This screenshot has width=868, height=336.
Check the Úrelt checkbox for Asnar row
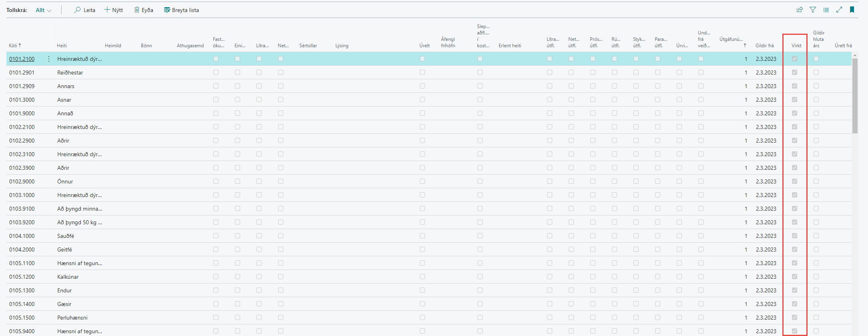coord(422,100)
